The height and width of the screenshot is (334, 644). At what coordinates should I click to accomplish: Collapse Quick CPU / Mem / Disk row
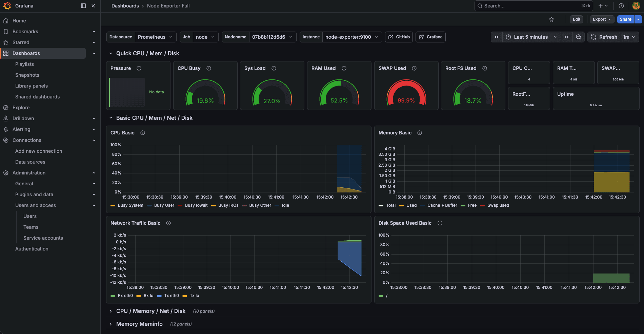coord(110,53)
